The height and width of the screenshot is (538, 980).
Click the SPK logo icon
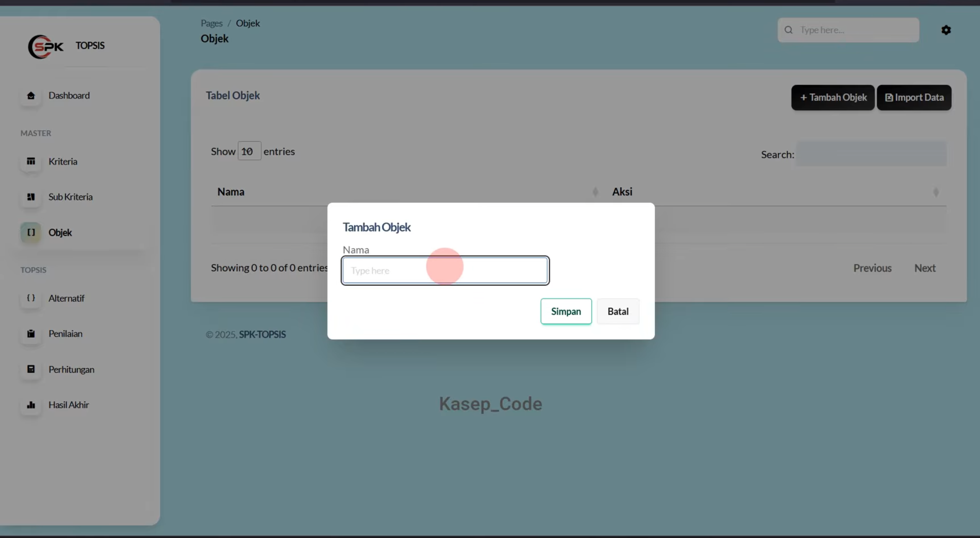pyautogui.click(x=46, y=46)
